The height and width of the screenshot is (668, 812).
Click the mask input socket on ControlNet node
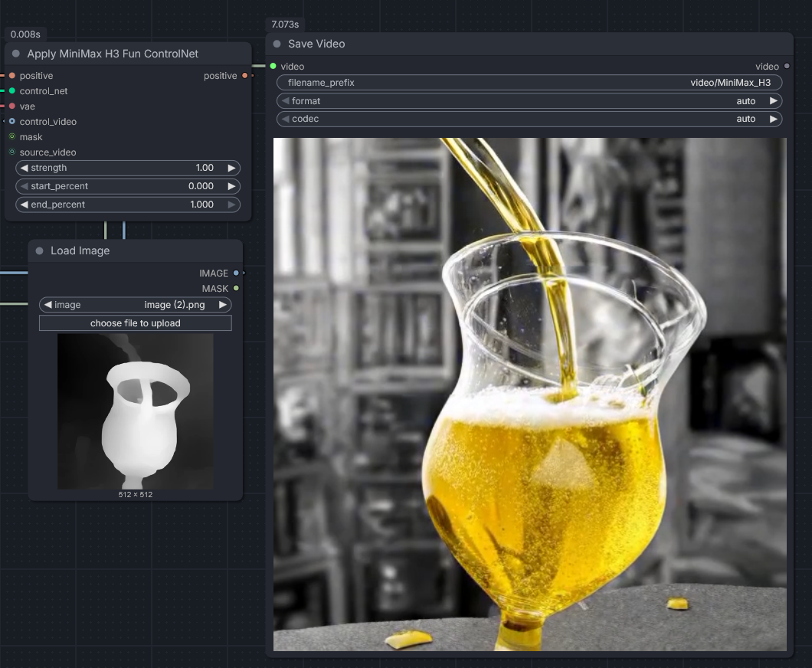click(12, 136)
